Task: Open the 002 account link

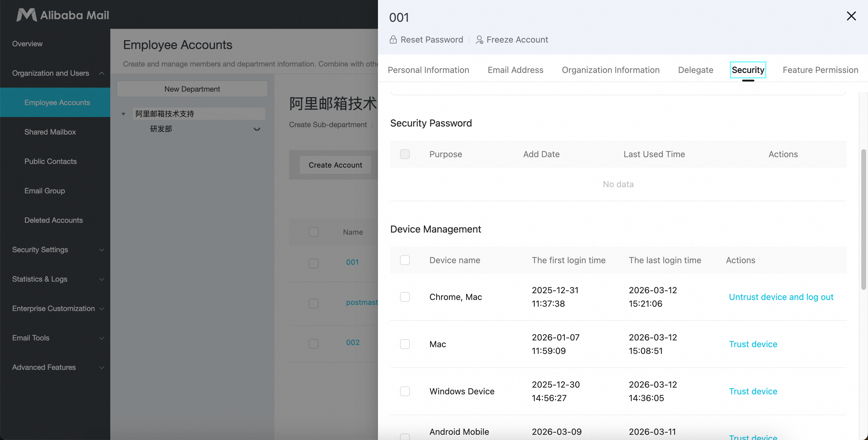Action: (353, 343)
